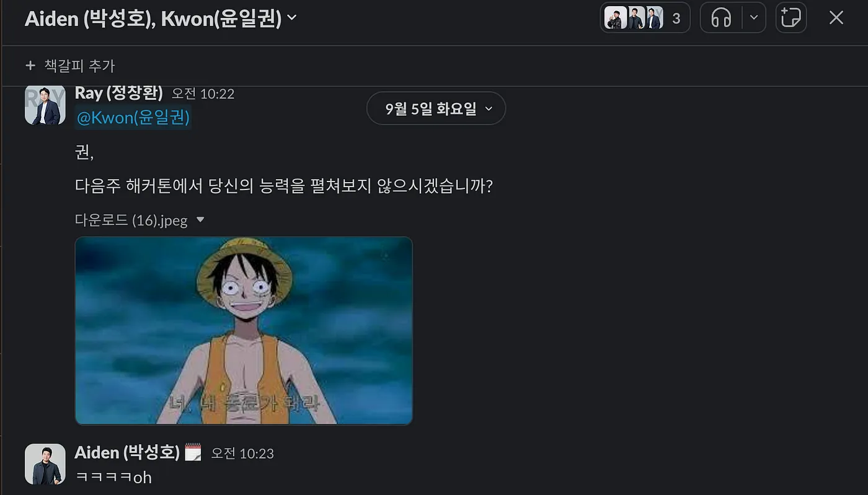
Task: Collapse the 다운로드 (16).jpeg image preview triangle
Action: click(200, 220)
